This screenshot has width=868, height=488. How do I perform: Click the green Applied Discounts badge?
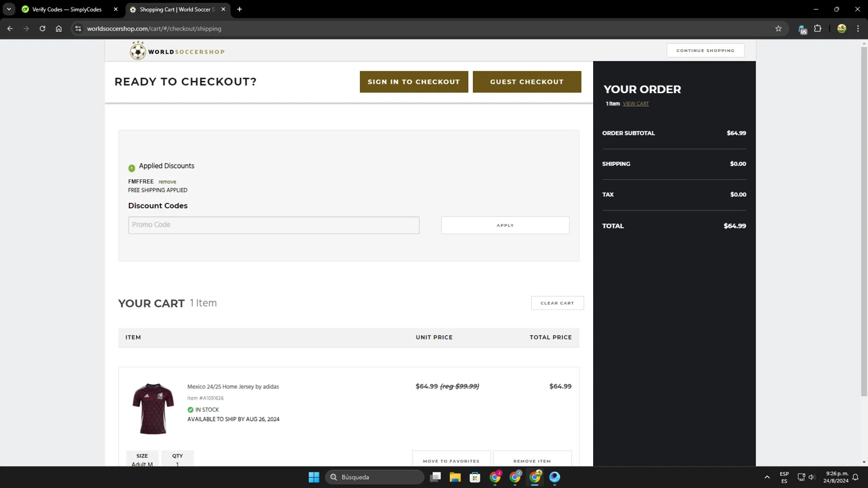click(x=131, y=168)
